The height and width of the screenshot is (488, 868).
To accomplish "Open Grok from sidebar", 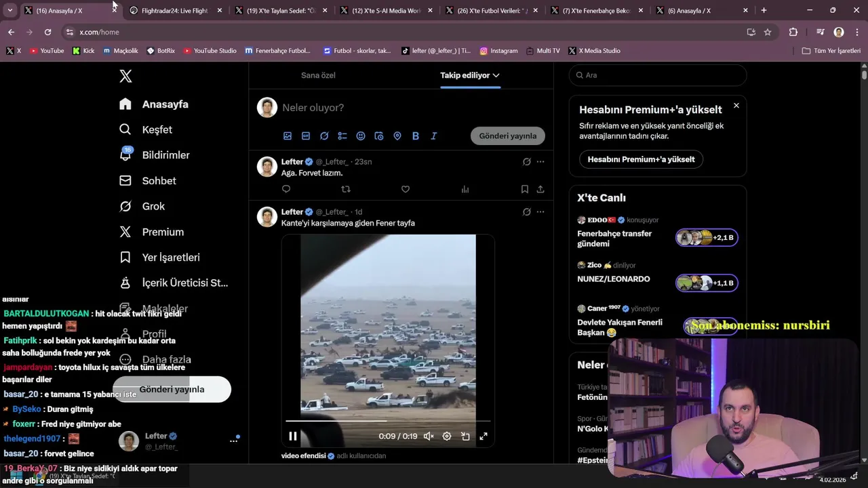I will coord(142,206).
